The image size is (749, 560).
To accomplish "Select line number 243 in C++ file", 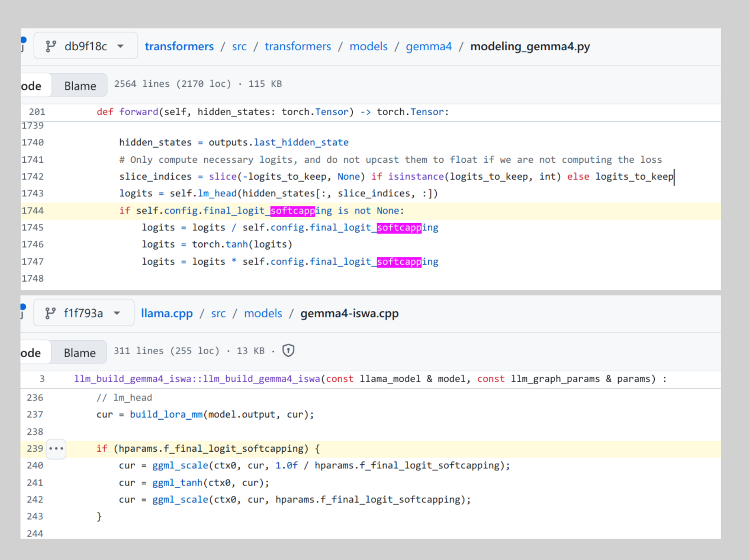I will pos(35,517).
